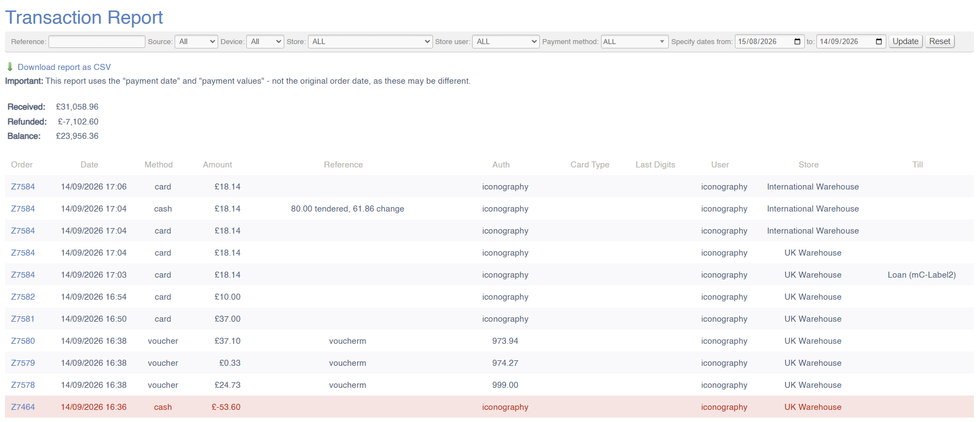Click the refund amount £-53.60
This screenshot has width=980, height=422.
(226, 407)
